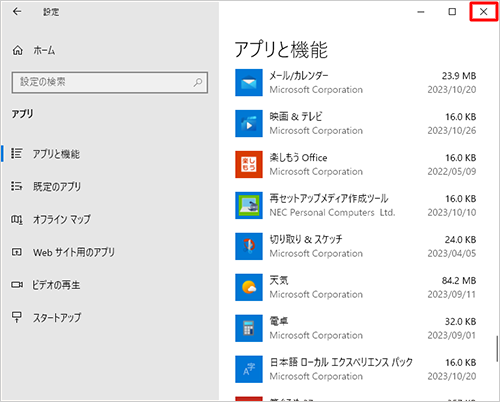Screen dimensions: 500x402
Task: Click the 楽しもう Office app name
Action: [298, 157]
